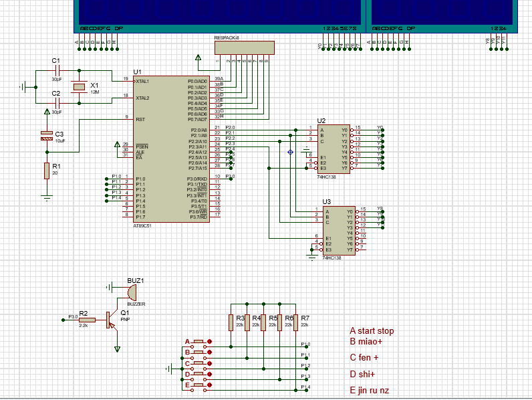Click the 'E jin ru nz' text note
The width and height of the screenshot is (532, 400).
[370, 391]
